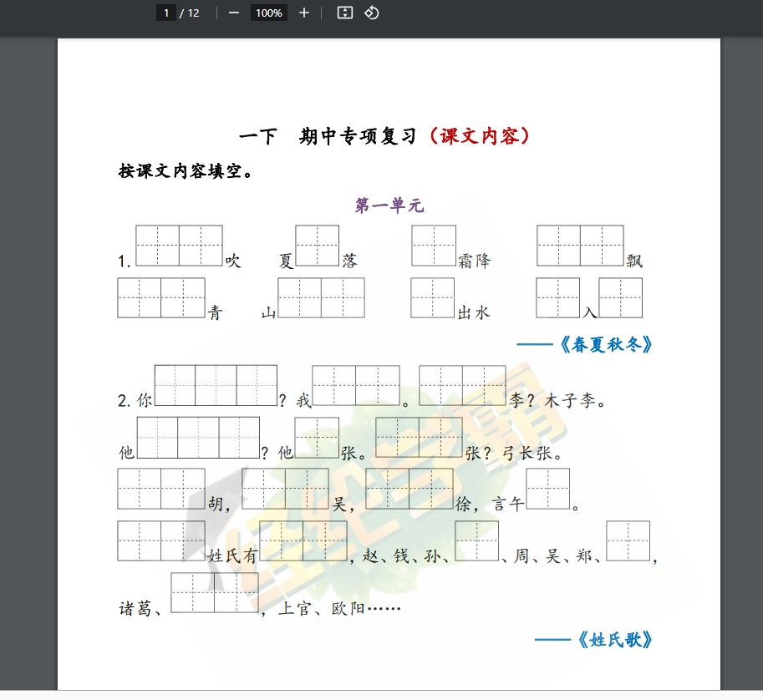Click the text 上官、欧阳……
Image resolution: width=763 pixels, height=700 pixels.
click(x=339, y=608)
